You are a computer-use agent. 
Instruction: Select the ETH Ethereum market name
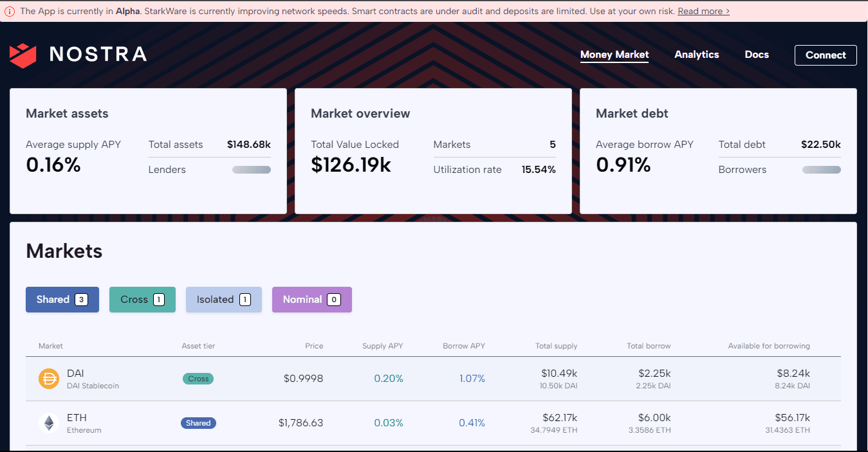click(84, 423)
